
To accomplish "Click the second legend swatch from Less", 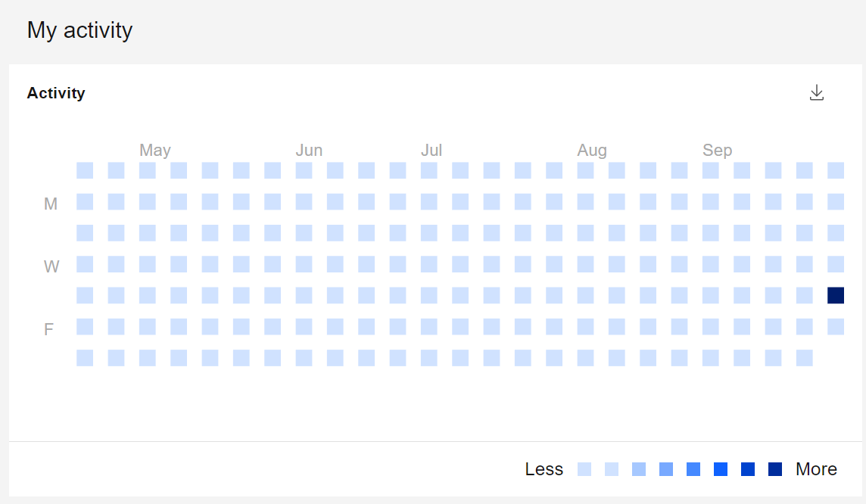I will 612,469.
